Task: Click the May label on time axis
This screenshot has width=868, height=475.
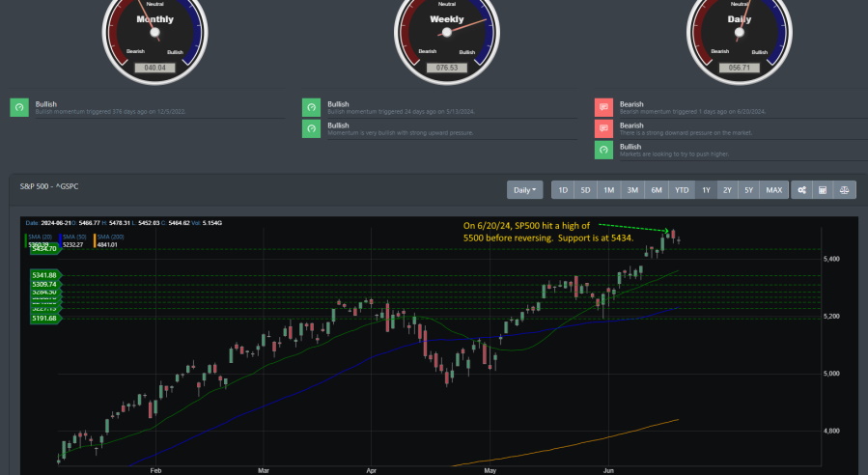Action: pos(490,470)
